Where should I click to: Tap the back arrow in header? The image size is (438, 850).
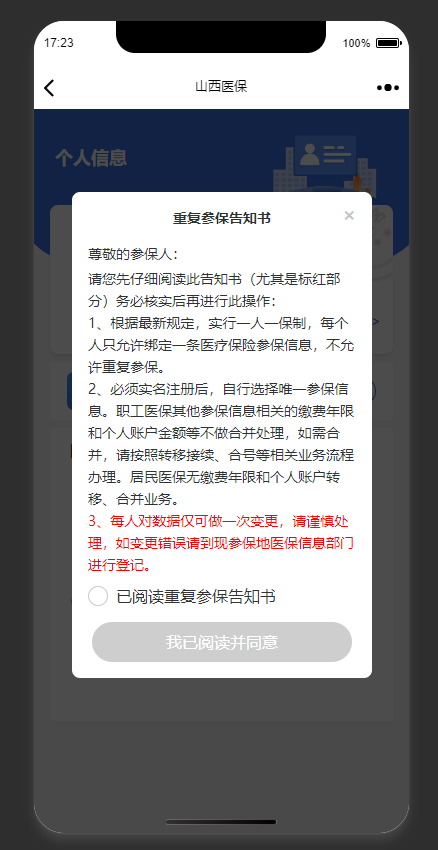coord(49,87)
